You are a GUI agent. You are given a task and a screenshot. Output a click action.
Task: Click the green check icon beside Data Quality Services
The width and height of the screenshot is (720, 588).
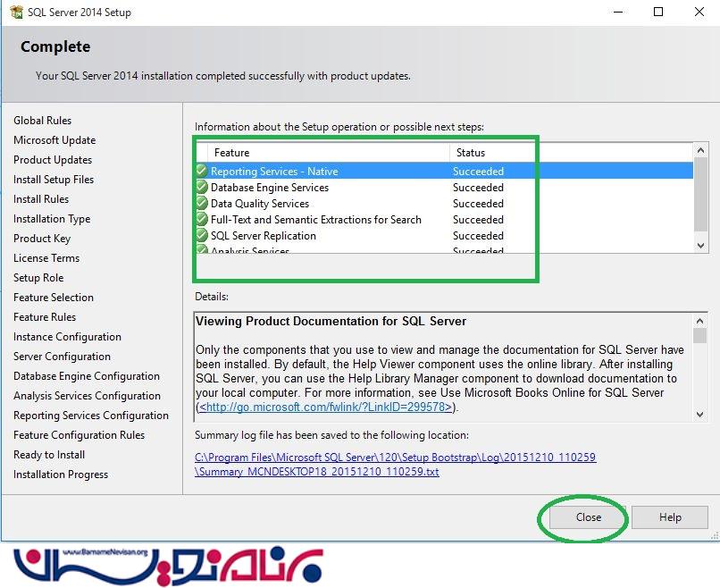202,203
